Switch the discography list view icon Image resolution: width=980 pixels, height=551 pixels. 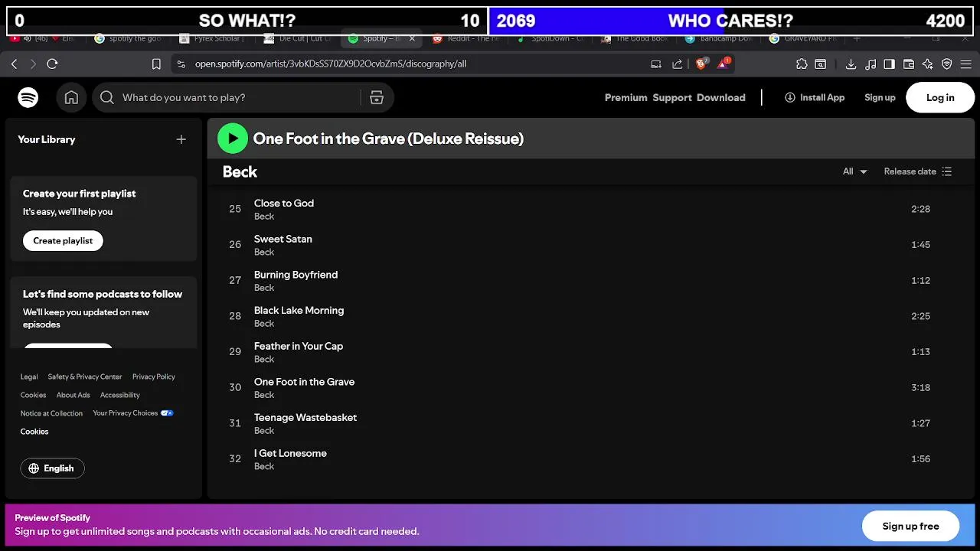pyautogui.click(x=947, y=171)
